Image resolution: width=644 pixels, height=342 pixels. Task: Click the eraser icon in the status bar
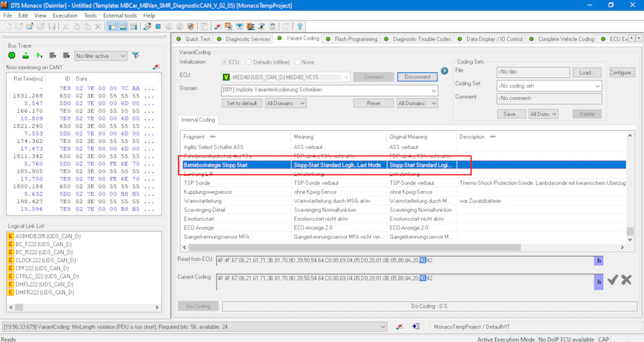click(399, 327)
